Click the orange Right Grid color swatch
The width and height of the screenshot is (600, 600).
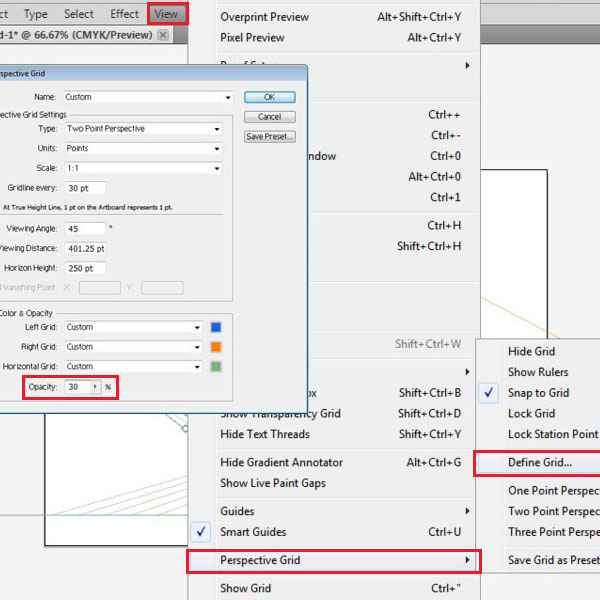coord(216,347)
